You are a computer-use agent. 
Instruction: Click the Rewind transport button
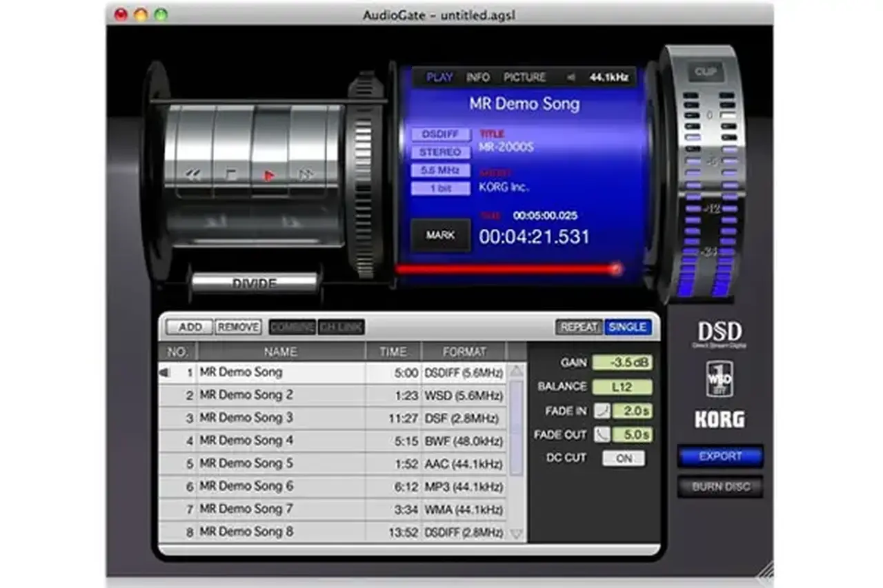click(193, 175)
